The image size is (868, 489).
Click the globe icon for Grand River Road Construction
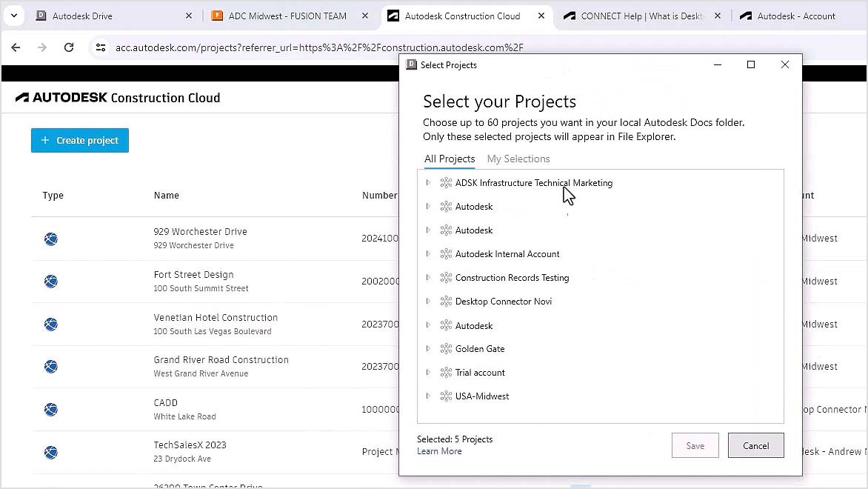click(x=51, y=367)
